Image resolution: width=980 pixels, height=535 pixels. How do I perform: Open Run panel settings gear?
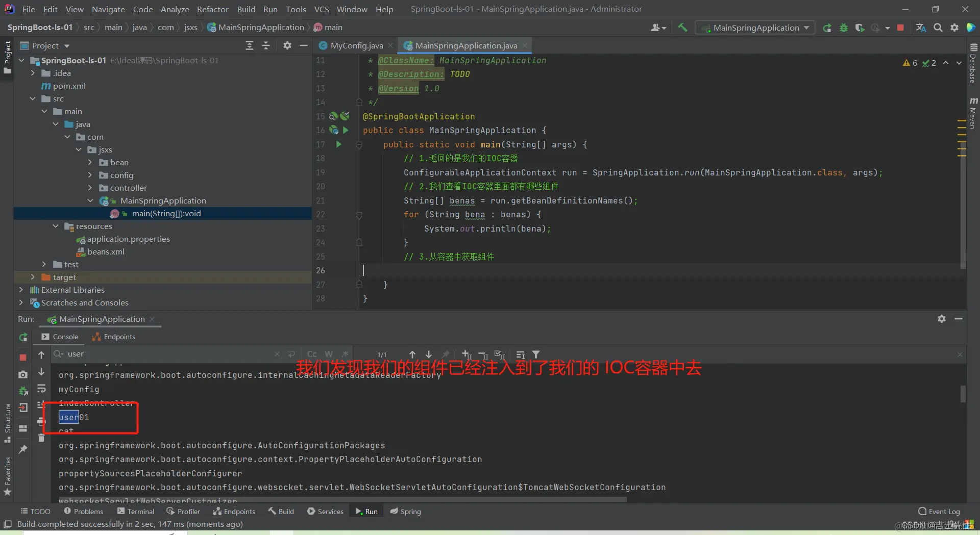pyautogui.click(x=942, y=319)
